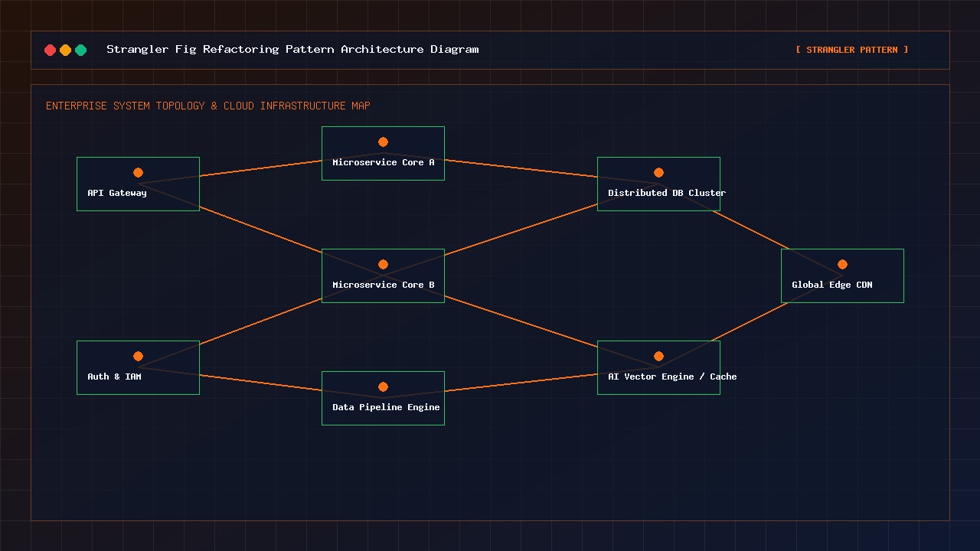Click the red window control dot
The image size is (980, 551).
51,50
